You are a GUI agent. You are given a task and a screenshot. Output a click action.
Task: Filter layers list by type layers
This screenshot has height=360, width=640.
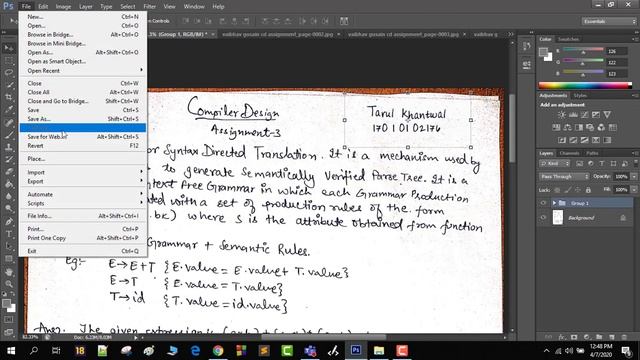[x=602, y=164]
